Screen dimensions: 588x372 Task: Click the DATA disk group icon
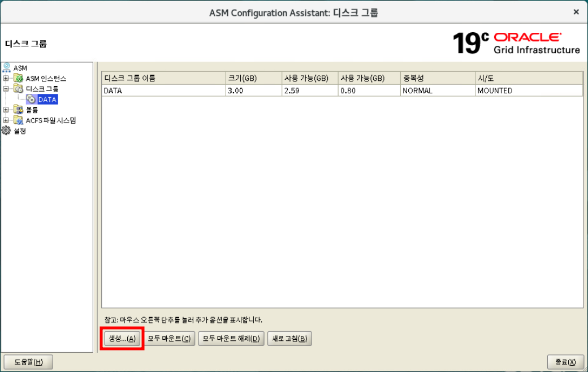tap(31, 99)
